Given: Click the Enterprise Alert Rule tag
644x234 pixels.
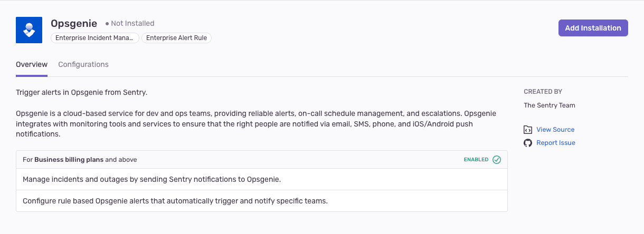Looking at the screenshot, I should [176, 38].
